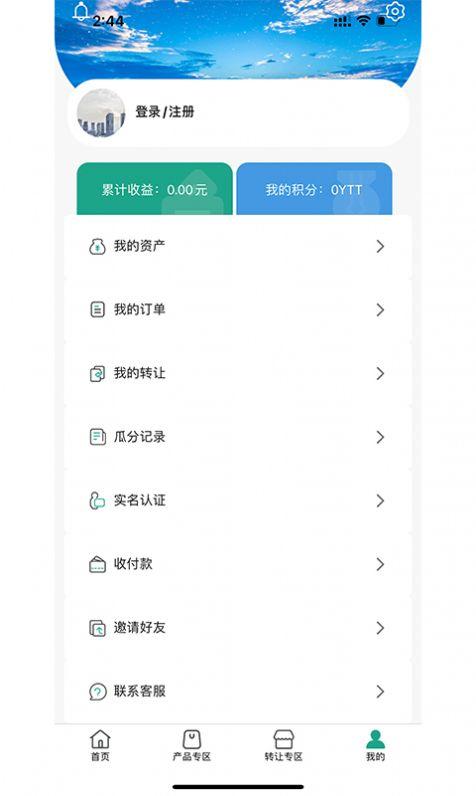
Task: Tap the money bag icon for 我的资产
Action: tap(97, 246)
